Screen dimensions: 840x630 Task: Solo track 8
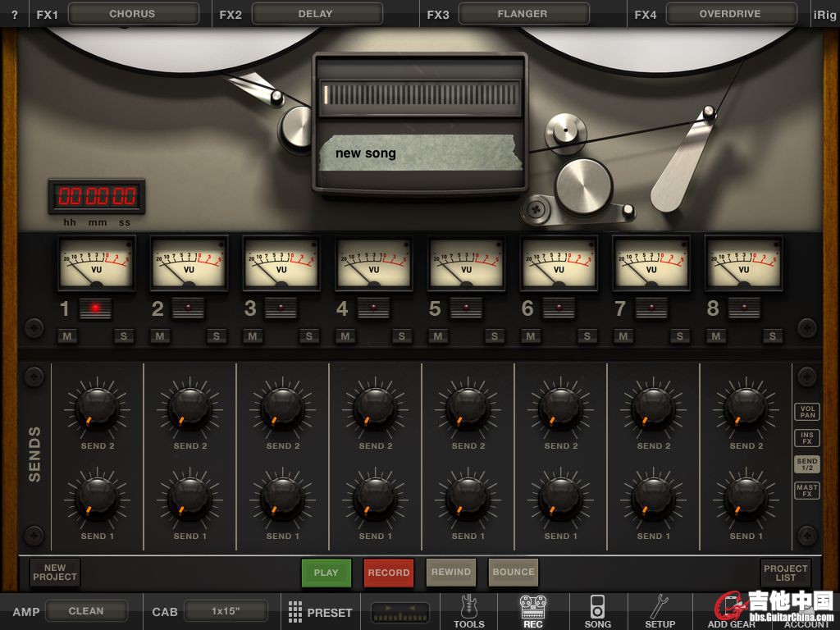[x=773, y=336]
